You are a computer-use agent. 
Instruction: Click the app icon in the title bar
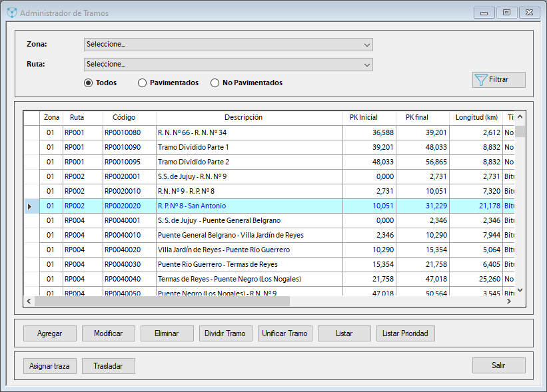pos(12,13)
